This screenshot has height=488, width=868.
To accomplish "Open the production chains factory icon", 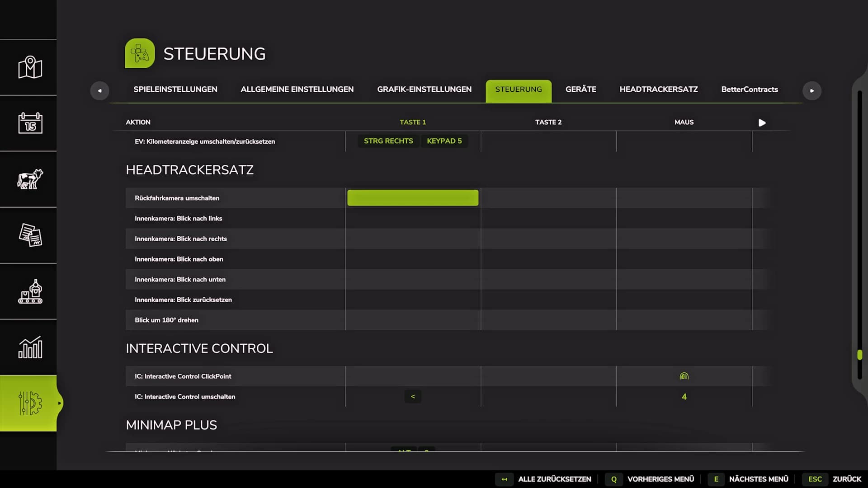I will (x=30, y=291).
